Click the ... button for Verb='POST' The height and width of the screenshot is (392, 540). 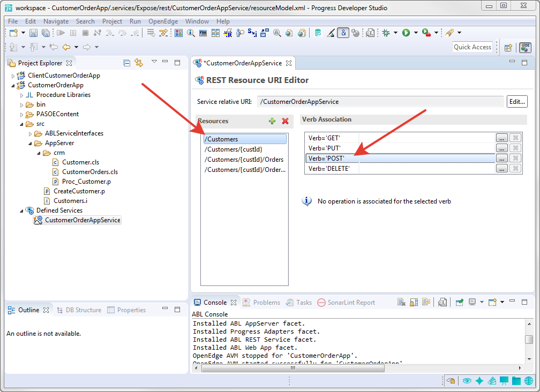(502, 159)
